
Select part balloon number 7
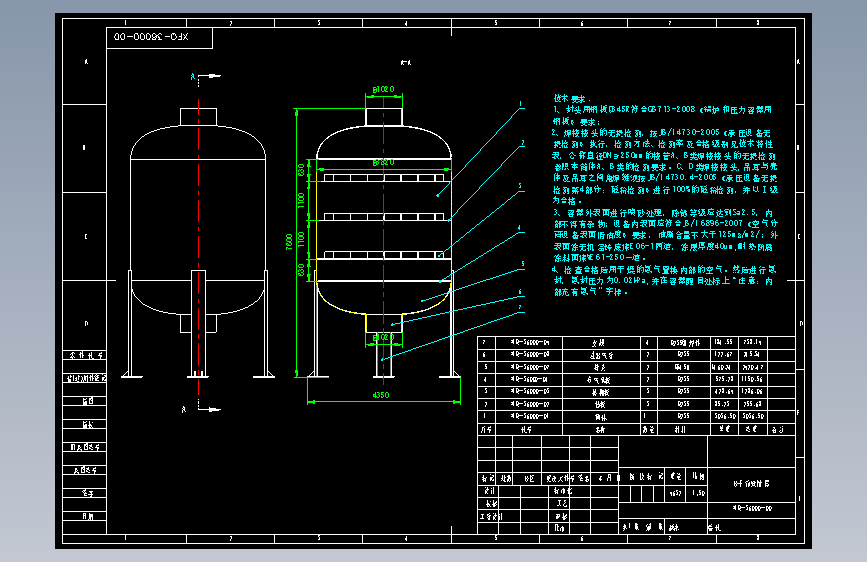click(520, 308)
